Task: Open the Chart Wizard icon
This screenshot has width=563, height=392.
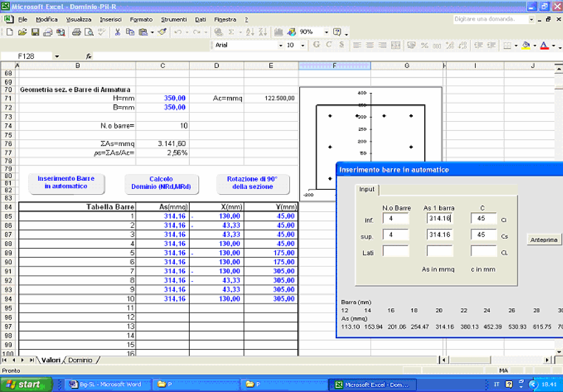Action: click(x=278, y=32)
